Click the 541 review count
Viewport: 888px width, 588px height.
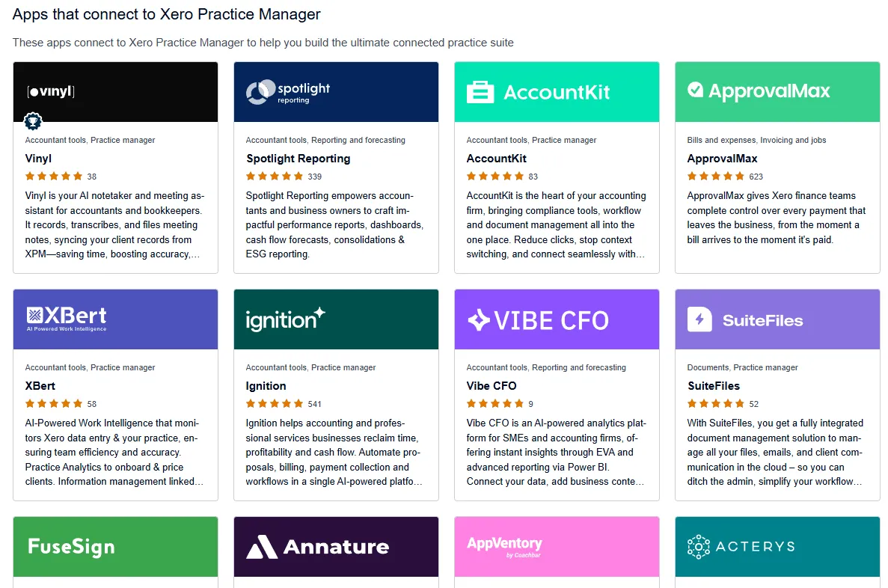tap(315, 404)
